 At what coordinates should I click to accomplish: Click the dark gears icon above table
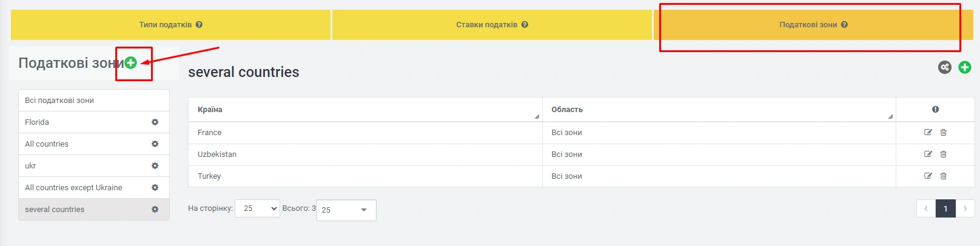point(944,67)
